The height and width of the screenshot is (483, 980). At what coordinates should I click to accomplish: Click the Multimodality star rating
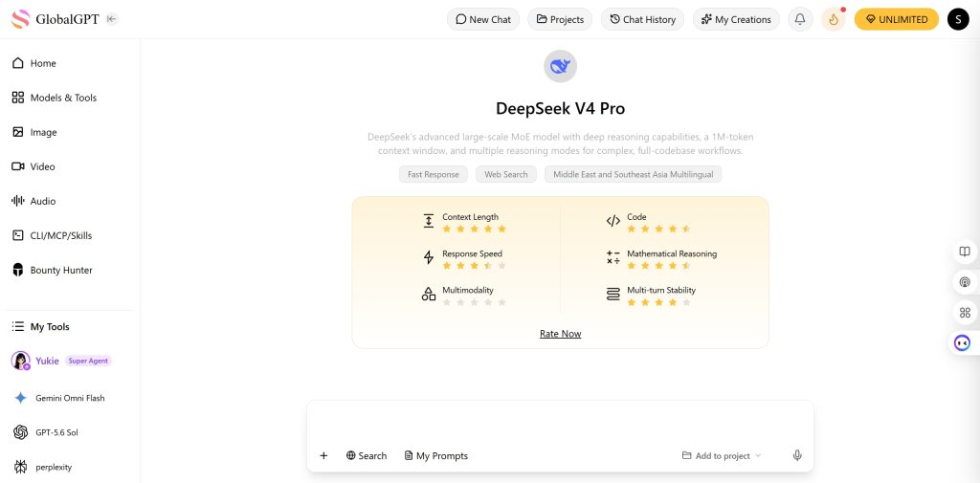(475, 302)
